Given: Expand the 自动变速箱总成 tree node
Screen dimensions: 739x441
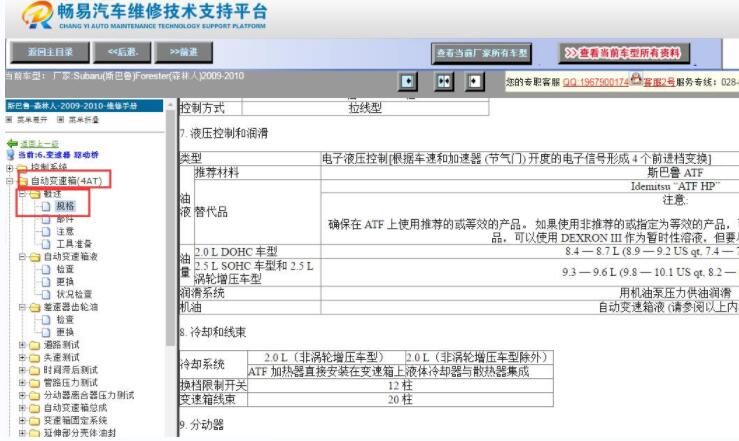Looking at the screenshot, I should coord(22,408).
